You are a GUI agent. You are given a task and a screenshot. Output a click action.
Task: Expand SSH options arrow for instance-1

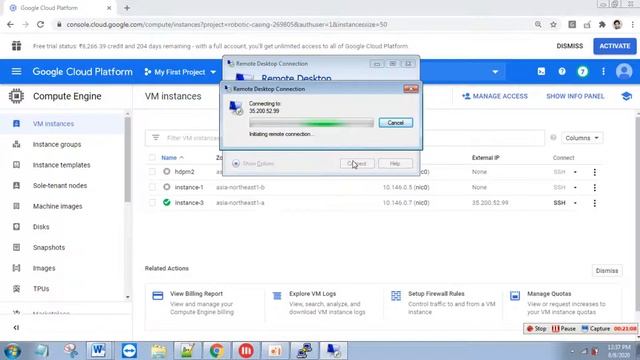coord(575,188)
